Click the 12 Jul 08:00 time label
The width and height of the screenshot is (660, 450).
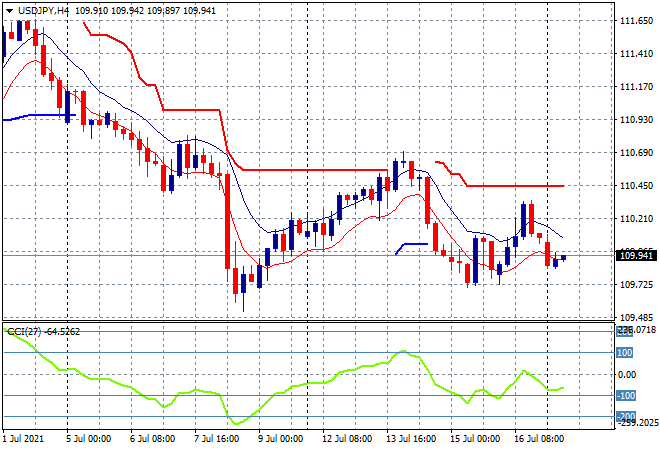click(x=347, y=439)
